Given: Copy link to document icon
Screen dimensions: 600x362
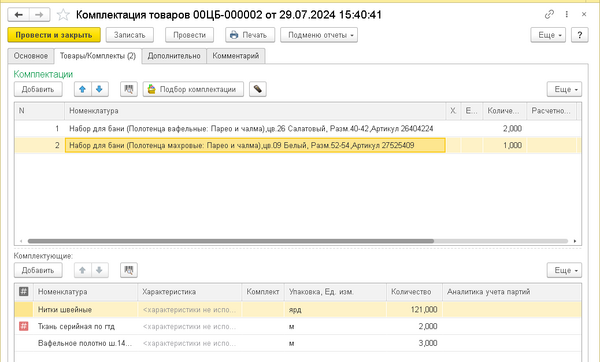Looking at the screenshot, I should pos(549,15).
